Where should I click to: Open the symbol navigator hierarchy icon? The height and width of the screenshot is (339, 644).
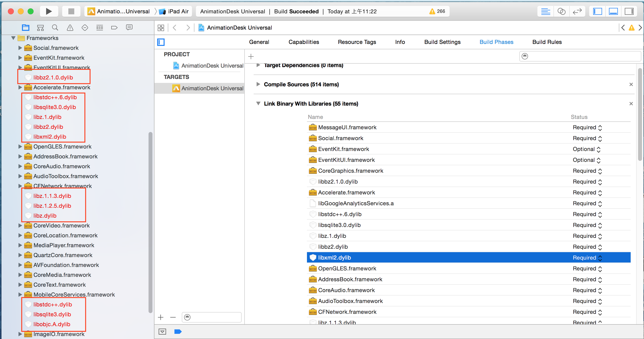40,27
